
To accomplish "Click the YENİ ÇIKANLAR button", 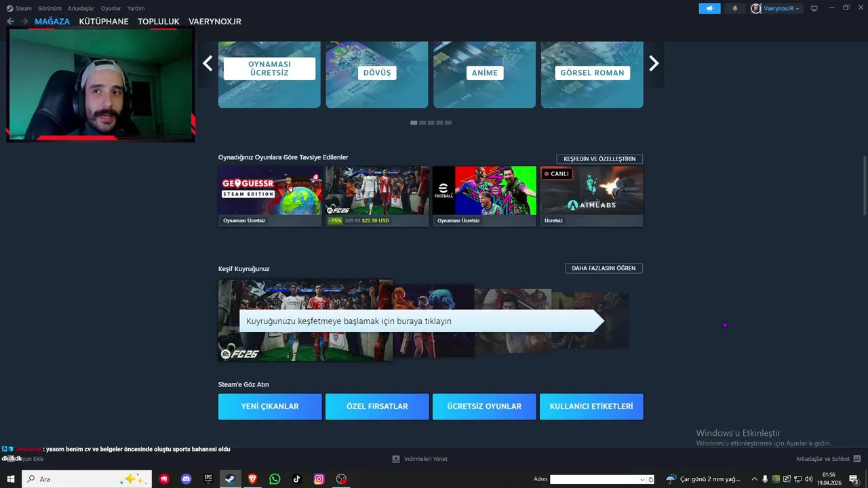I will pos(270,407).
